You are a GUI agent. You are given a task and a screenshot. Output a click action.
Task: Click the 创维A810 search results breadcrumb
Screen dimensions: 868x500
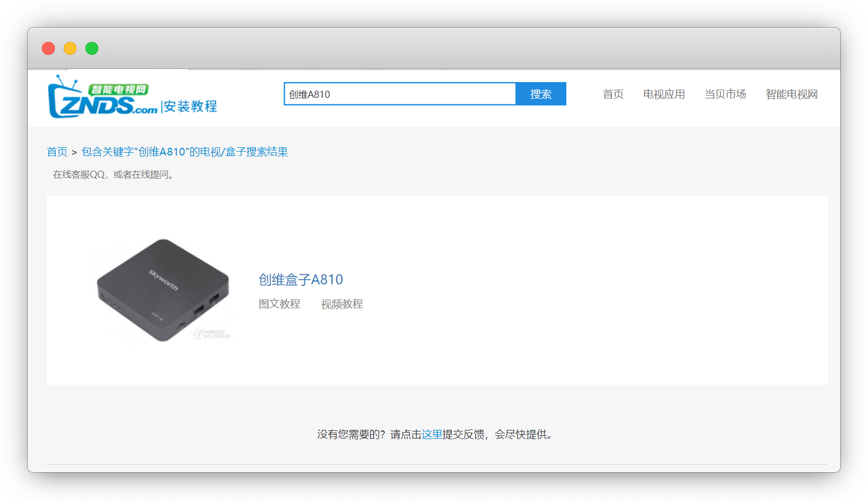[x=185, y=152]
